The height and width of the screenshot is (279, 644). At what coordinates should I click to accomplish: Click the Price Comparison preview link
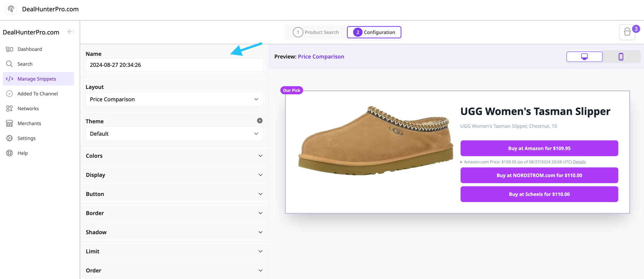click(321, 57)
